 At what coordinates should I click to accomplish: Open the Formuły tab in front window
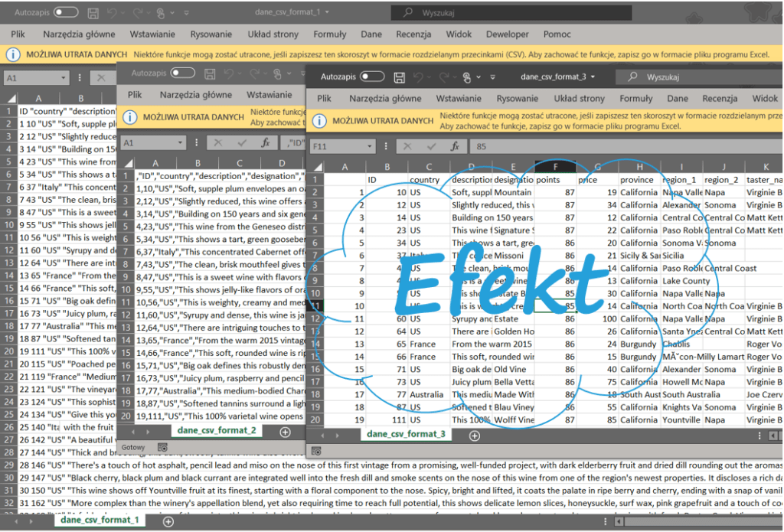coord(635,99)
